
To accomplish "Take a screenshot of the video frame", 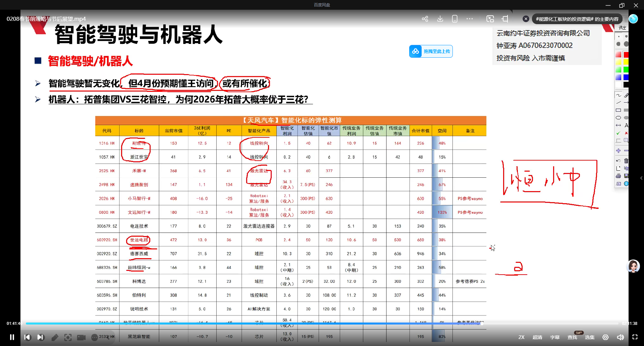I will (68, 337).
